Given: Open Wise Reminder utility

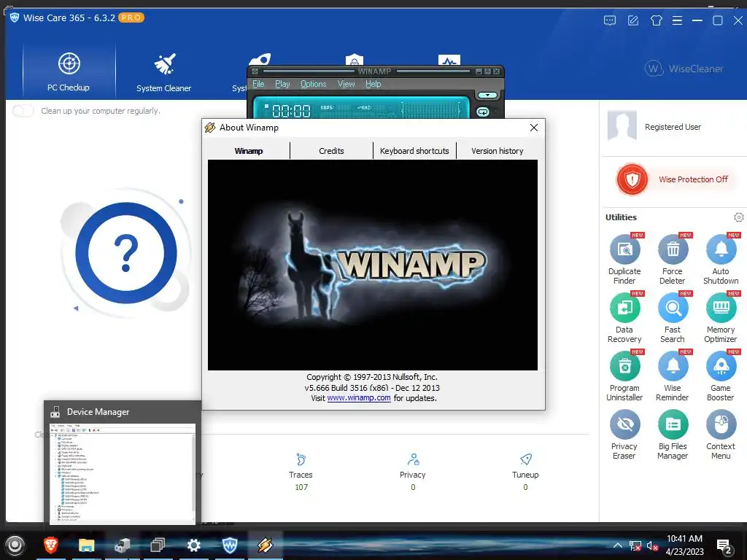Looking at the screenshot, I should (x=672, y=376).
